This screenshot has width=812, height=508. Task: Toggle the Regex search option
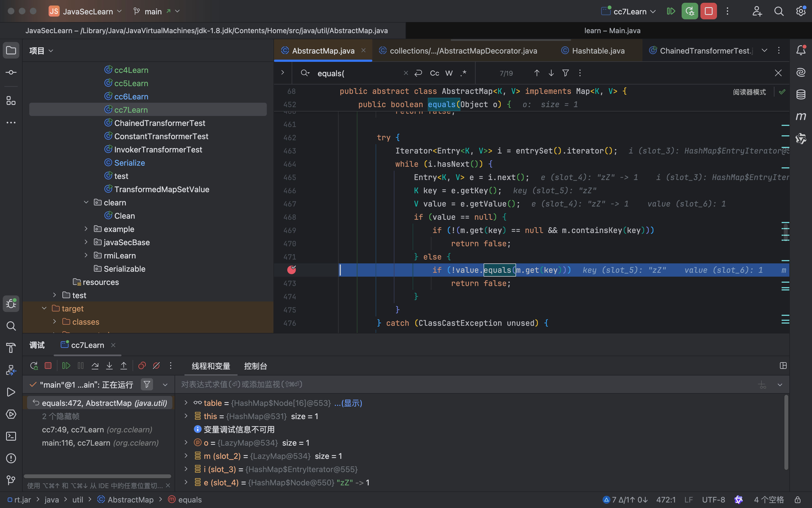[463, 73]
